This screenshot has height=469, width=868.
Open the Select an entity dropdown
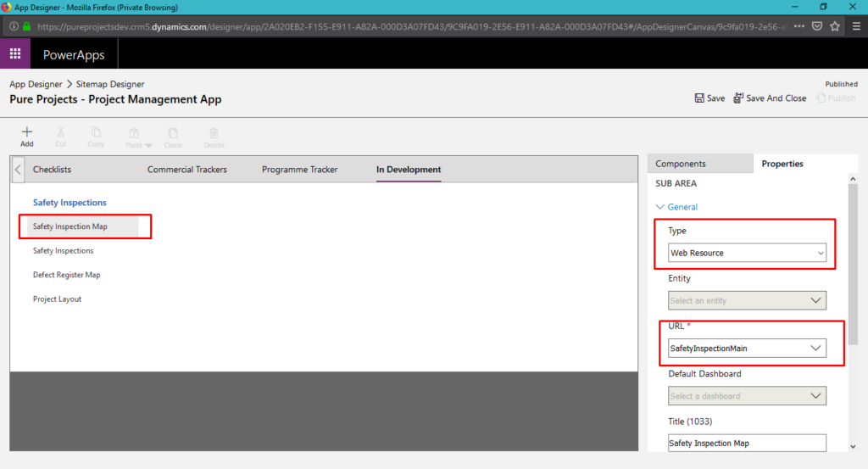point(747,301)
